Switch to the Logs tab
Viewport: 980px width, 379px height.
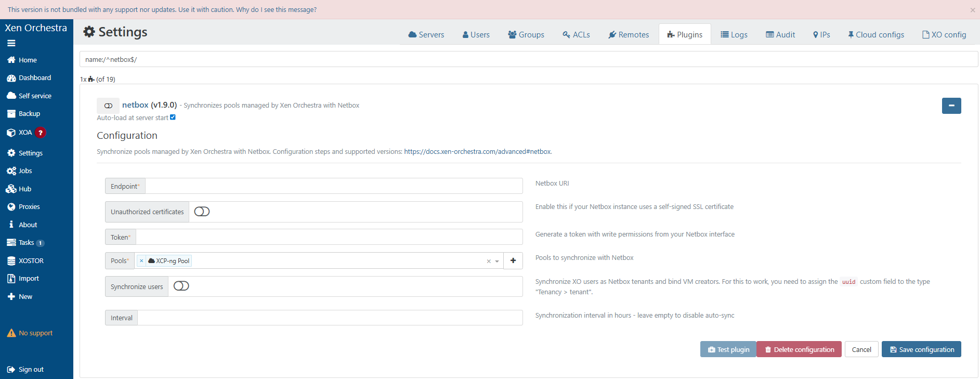pyautogui.click(x=734, y=35)
